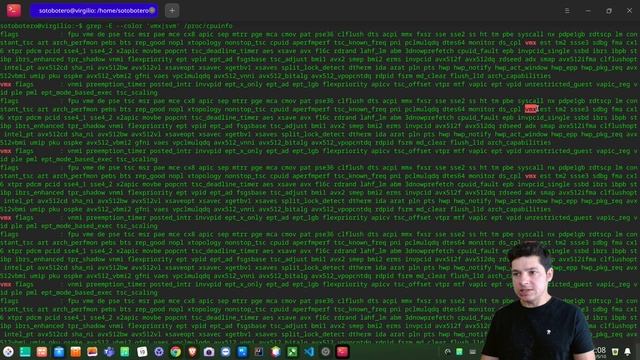Open the terminal hamburger menu
Image resolution: width=640 pixels, height=360 pixels.
point(567,11)
